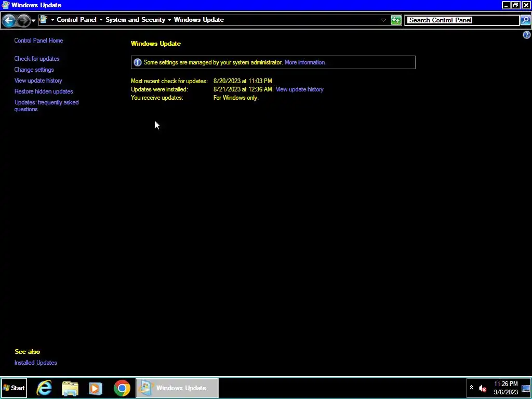532x399 pixels.
Task: Click the search magnifier icon
Action: pos(525,20)
